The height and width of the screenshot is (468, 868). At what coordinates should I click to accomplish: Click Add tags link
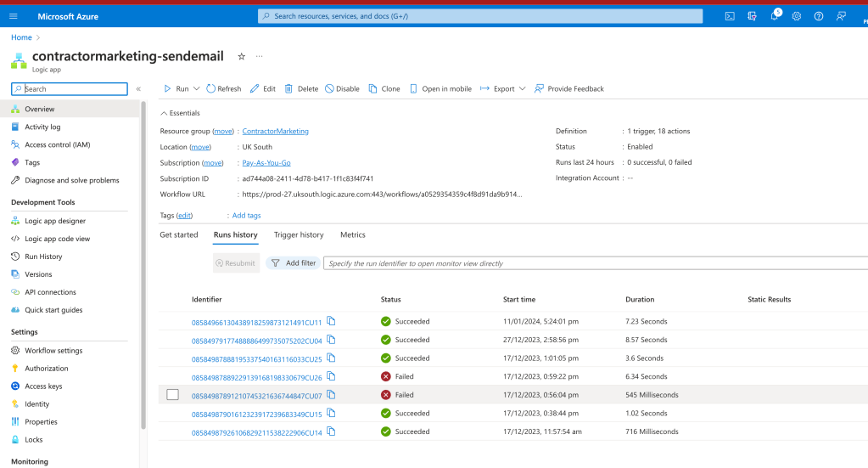click(246, 216)
